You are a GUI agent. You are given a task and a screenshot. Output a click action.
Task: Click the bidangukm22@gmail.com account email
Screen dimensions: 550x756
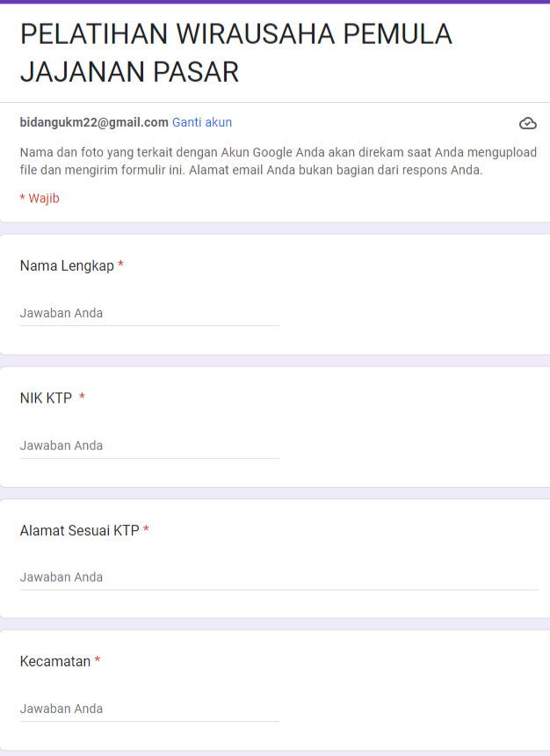tap(94, 122)
